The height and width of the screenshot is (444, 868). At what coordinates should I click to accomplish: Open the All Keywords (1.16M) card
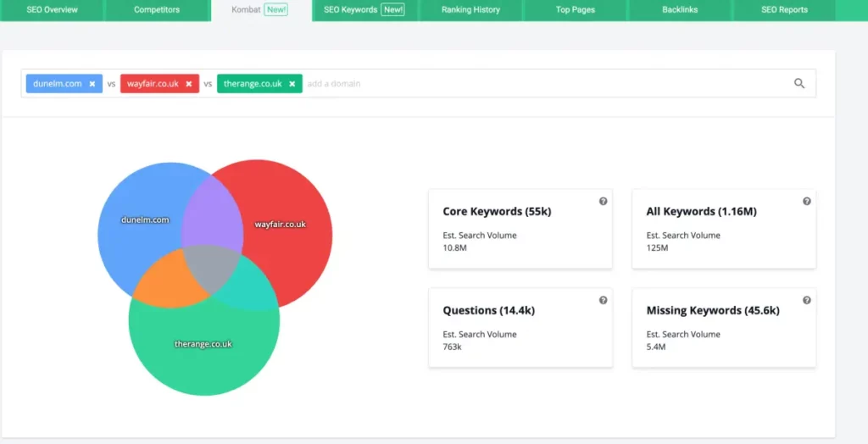(x=724, y=229)
